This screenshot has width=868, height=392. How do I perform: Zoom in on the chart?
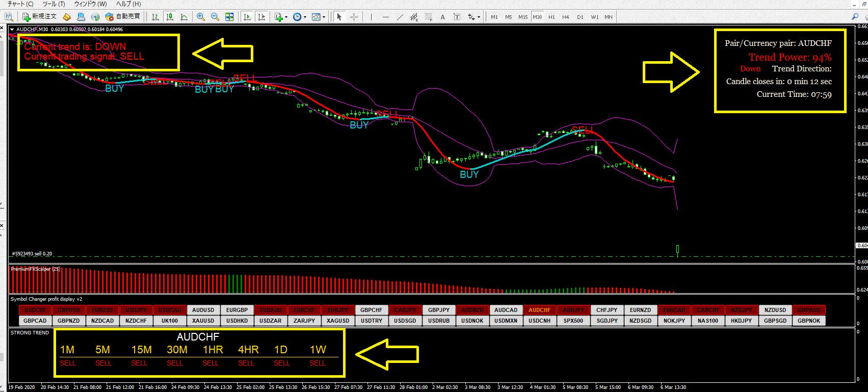click(201, 17)
